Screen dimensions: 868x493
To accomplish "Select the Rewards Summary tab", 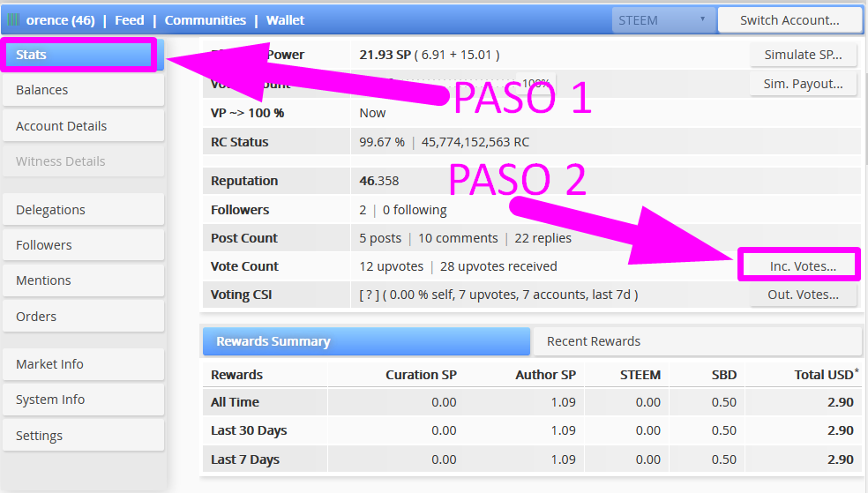I will click(x=366, y=341).
